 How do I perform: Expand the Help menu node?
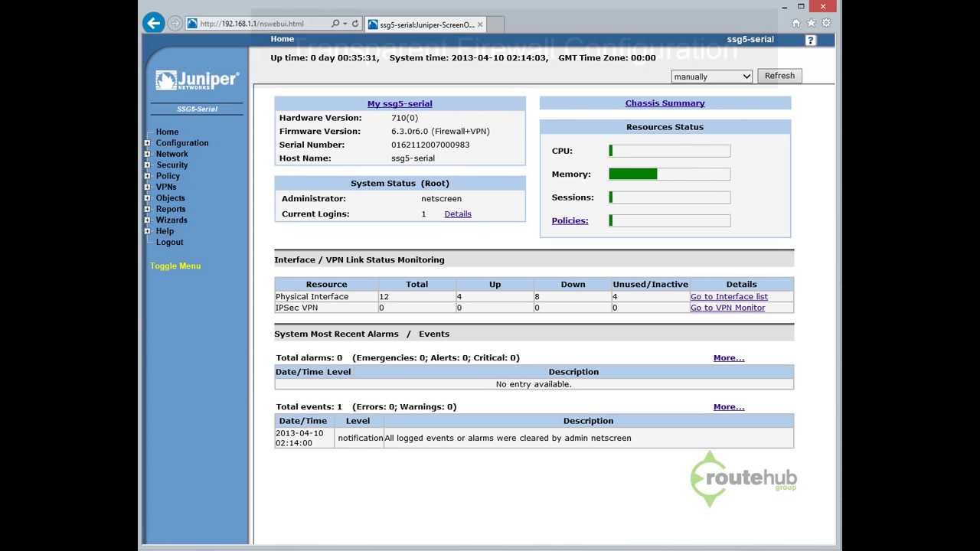point(147,231)
